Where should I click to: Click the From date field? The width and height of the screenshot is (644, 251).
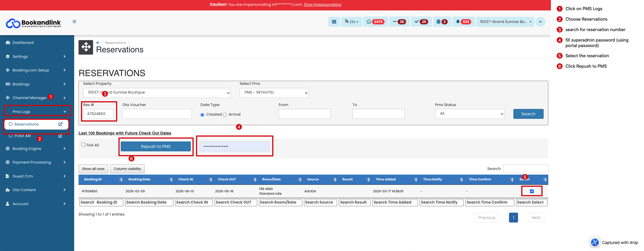(x=305, y=114)
